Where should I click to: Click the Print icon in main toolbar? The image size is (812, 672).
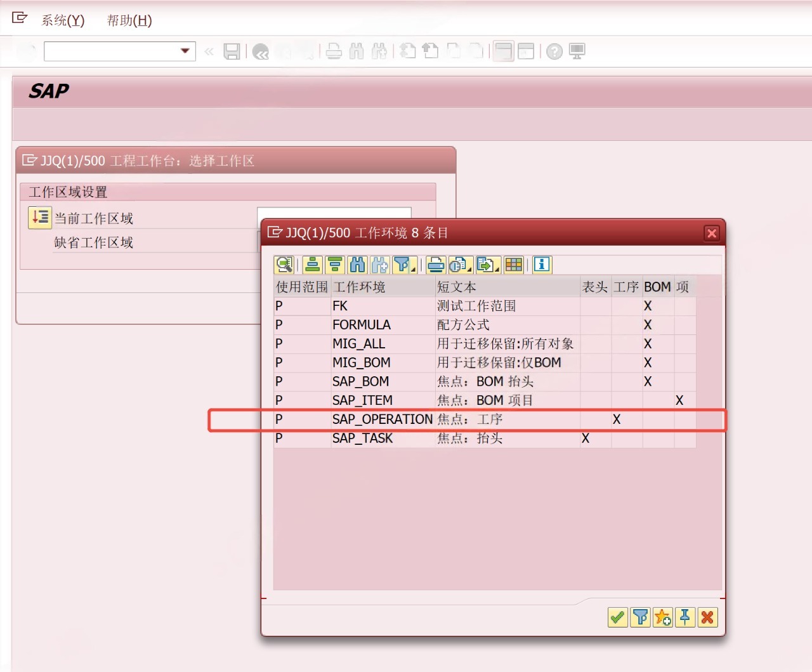click(x=334, y=51)
